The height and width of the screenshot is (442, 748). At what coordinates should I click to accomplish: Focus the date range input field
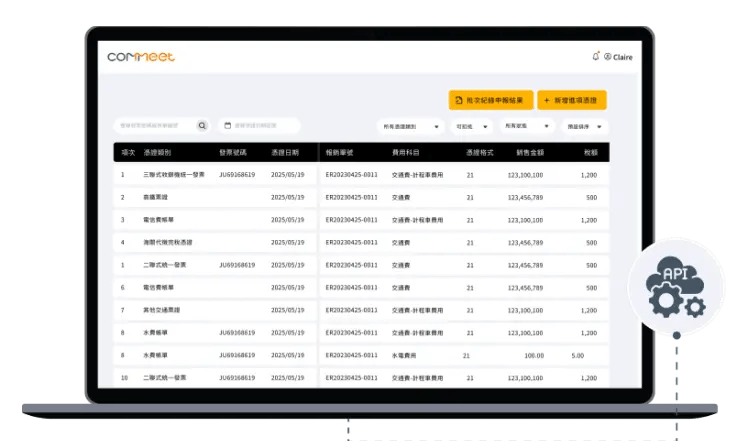pyautogui.click(x=260, y=125)
